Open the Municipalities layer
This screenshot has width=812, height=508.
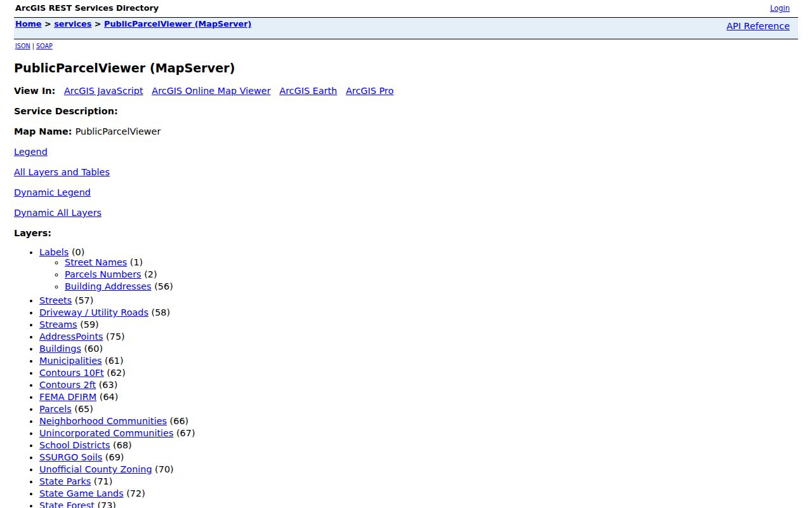[x=70, y=361]
